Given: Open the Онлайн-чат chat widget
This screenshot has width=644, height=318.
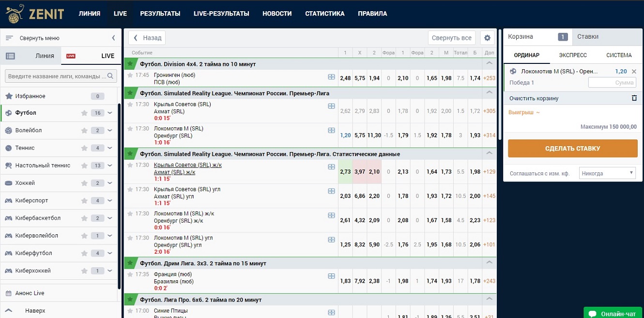Looking at the screenshot, I should point(613,313).
